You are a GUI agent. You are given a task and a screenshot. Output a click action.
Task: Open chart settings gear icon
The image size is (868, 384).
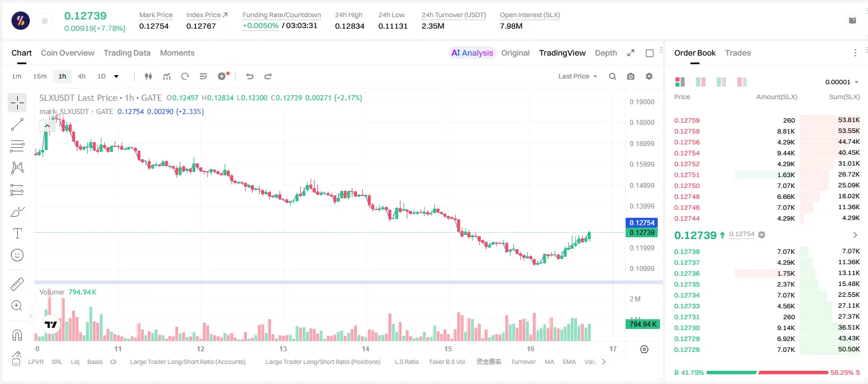point(649,76)
